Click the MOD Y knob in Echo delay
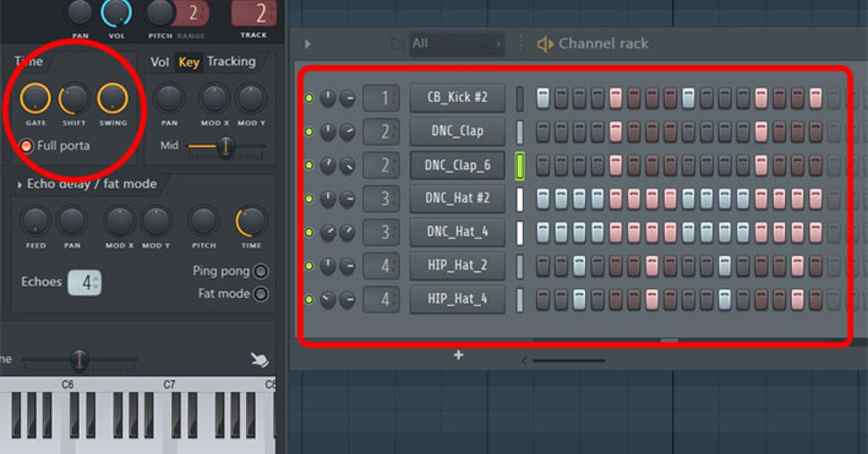Viewport: 868px width, 454px height. click(156, 220)
